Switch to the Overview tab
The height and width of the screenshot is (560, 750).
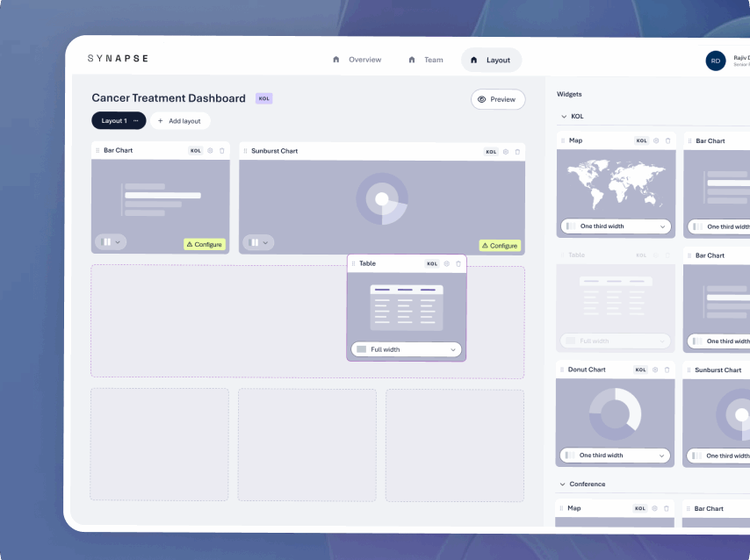click(x=357, y=60)
